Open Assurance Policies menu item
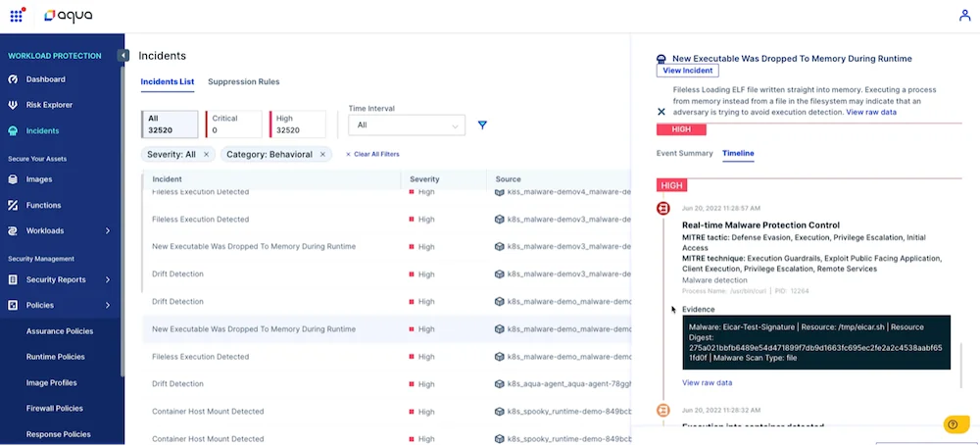The height and width of the screenshot is (446, 980). (60, 331)
